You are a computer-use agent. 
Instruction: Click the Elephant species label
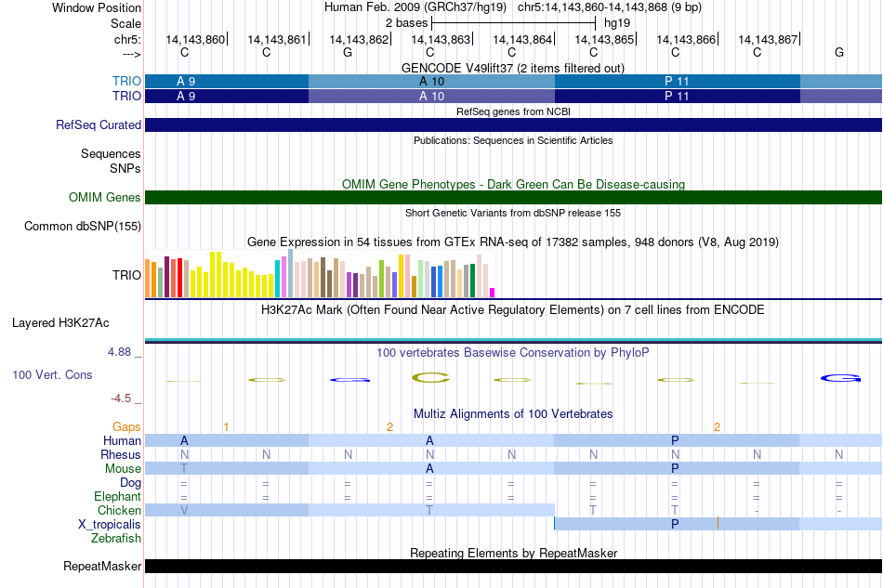point(117,497)
